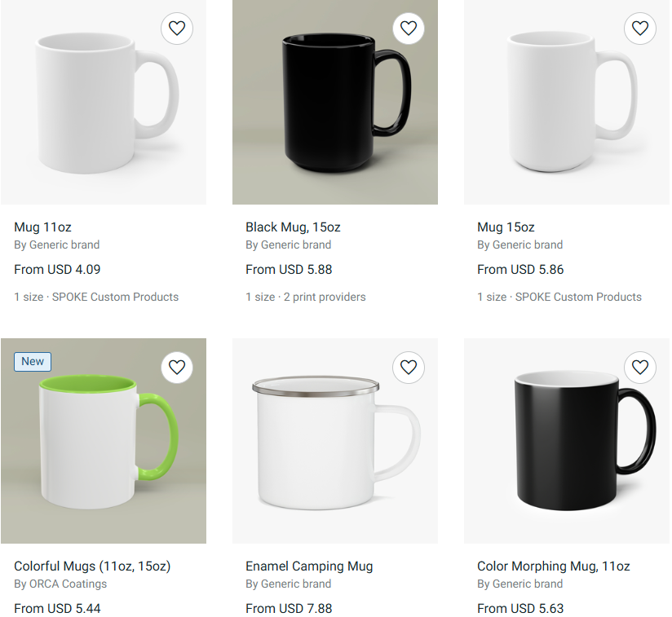Heart the Color Morphing Mug, 11oz

coord(640,368)
